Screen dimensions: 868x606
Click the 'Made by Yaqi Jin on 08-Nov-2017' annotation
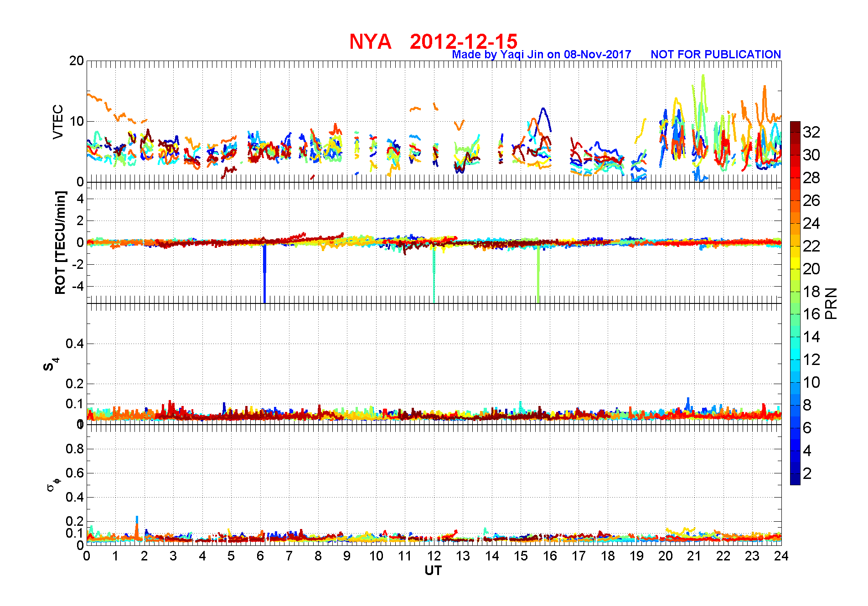pyautogui.click(x=542, y=55)
